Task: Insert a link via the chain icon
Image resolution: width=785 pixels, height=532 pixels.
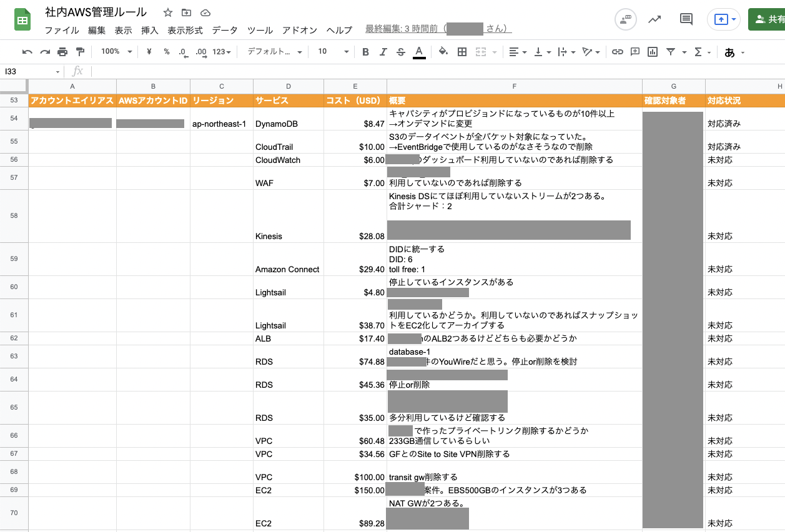Action: 617,52
